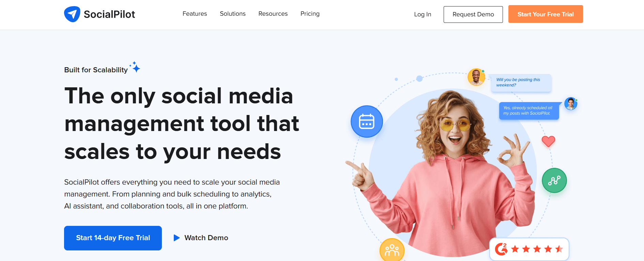Click the Request Demo button
The width and height of the screenshot is (644, 261).
(x=473, y=14)
